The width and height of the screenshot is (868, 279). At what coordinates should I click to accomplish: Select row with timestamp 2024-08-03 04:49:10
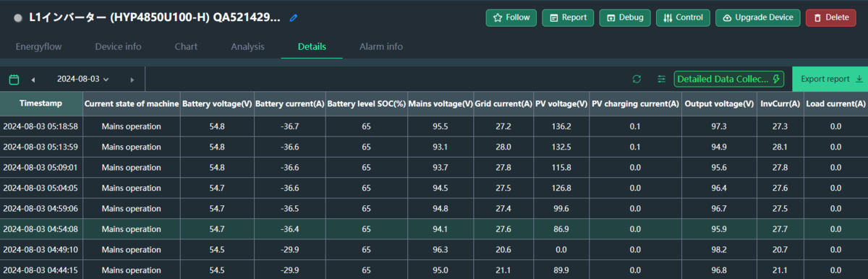click(x=434, y=249)
